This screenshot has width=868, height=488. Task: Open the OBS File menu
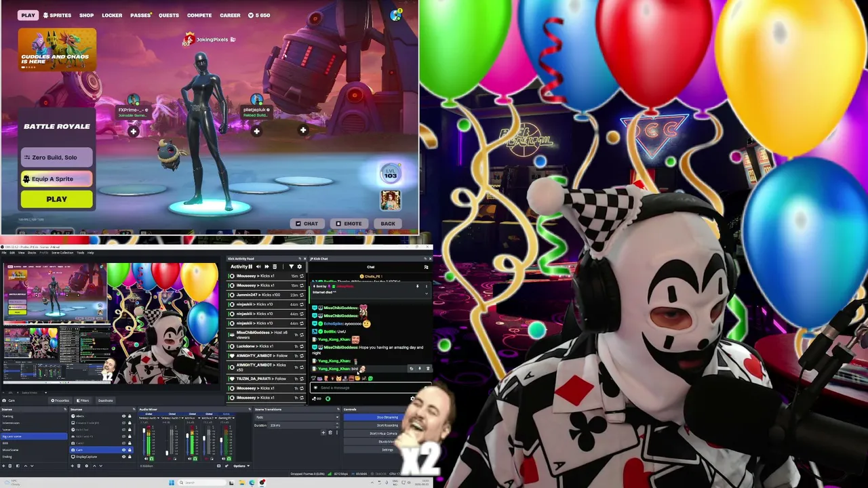(x=4, y=253)
